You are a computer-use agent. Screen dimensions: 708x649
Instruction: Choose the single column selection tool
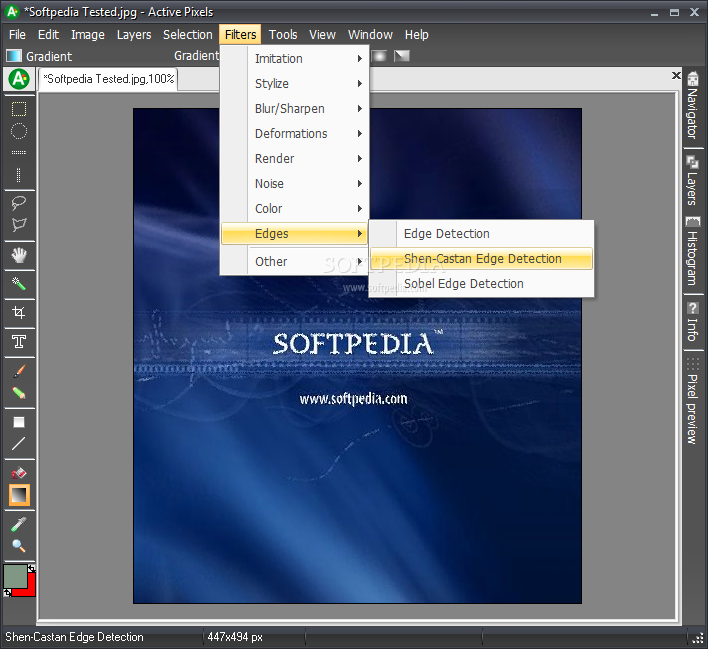pyautogui.click(x=19, y=175)
